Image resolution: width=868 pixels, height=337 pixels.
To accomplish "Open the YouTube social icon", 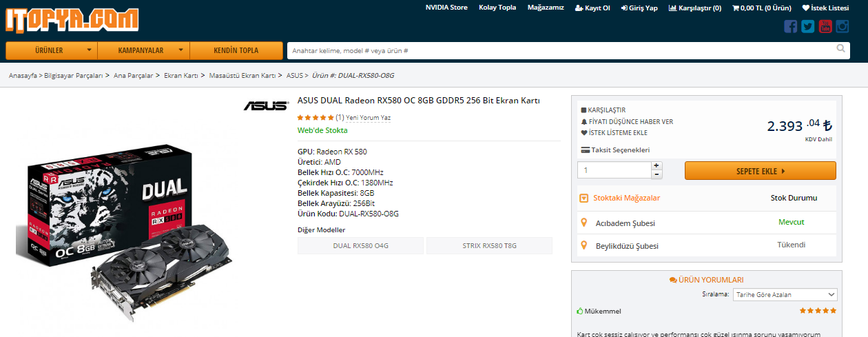I will pos(825,27).
